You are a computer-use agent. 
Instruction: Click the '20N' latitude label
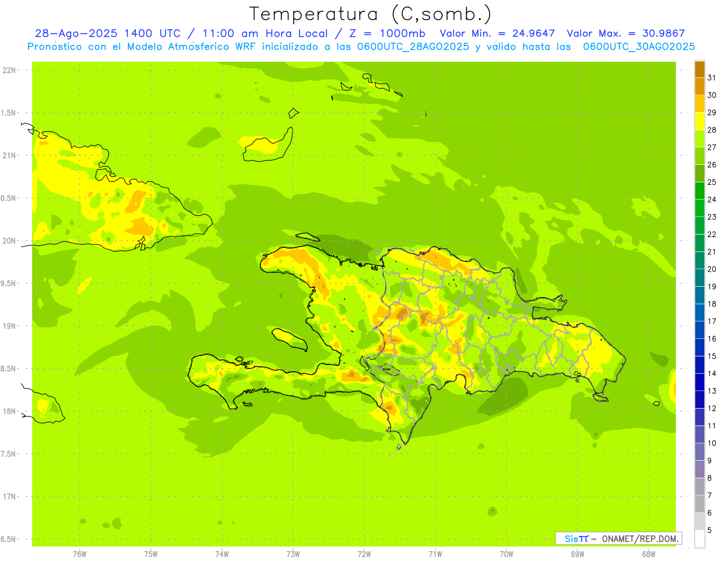coord(10,241)
